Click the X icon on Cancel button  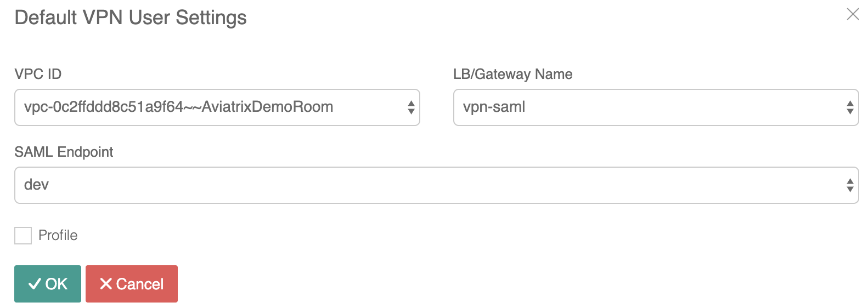(x=106, y=284)
